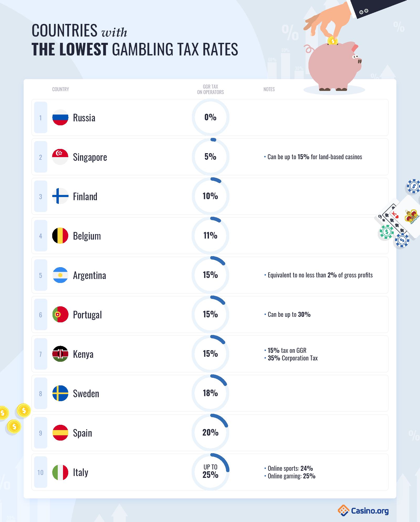Screen dimensions: 420x522
Task: Click the Belgium flag icon
Action: coord(60,236)
